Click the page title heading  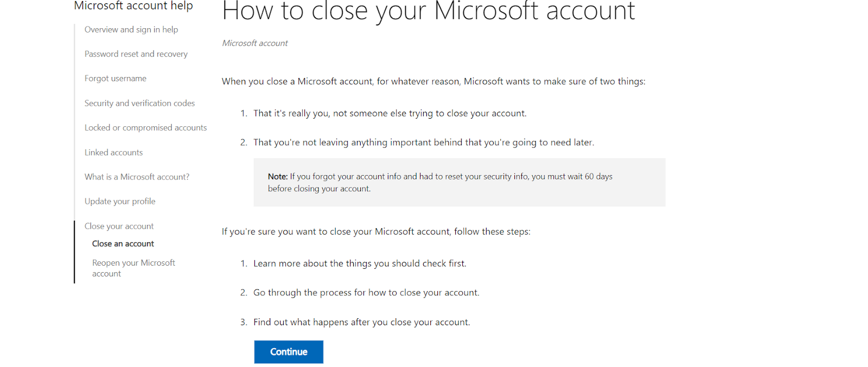pyautogui.click(x=429, y=11)
